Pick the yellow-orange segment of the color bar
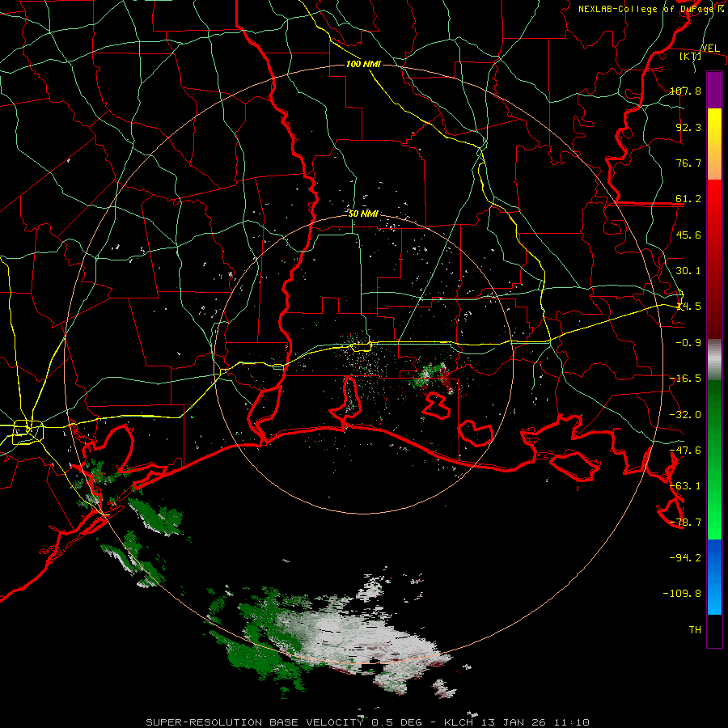728x728 pixels. point(714,144)
